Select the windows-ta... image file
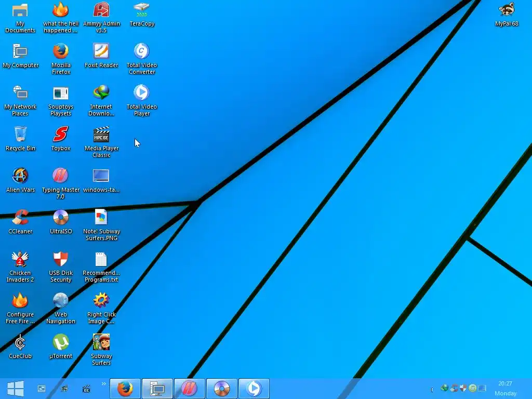 [101, 180]
